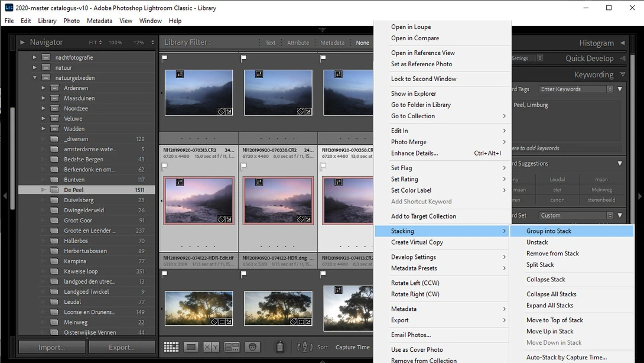
Task: Click the Export button
Action: pos(122,347)
